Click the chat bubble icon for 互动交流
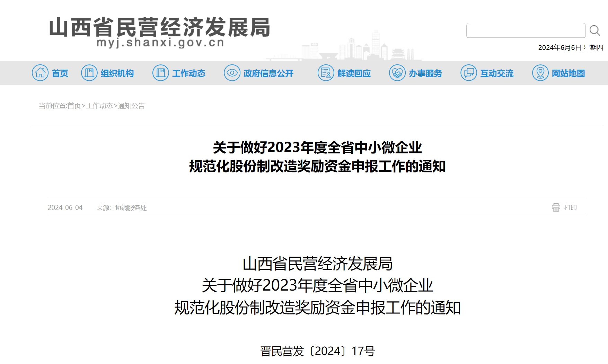608x364 pixels. click(469, 73)
